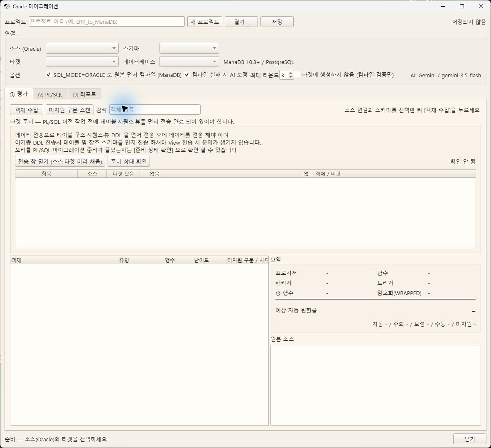
Task: Focus the 프로젝트 이름 input field
Action: pyautogui.click(x=107, y=22)
